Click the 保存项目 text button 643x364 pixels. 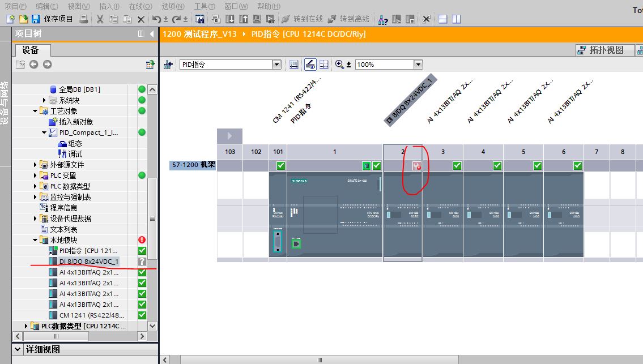pyautogui.click(x=58, y=19)
